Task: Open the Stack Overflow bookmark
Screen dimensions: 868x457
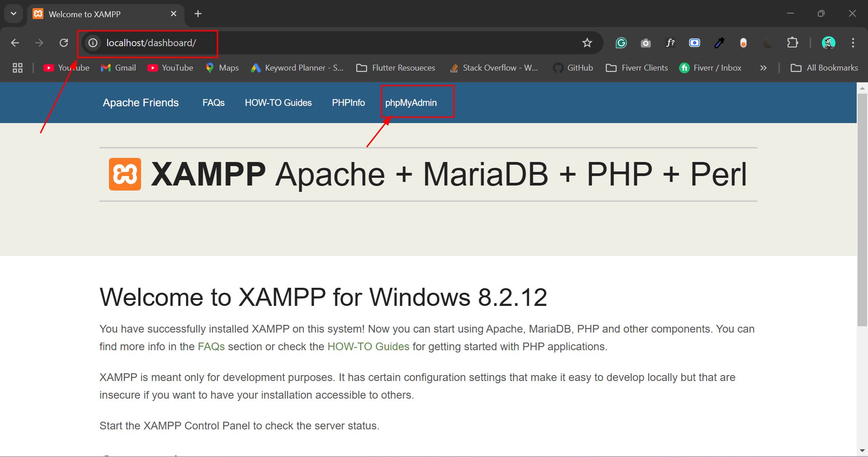Action: pyautogui.click(x=494, y=68)
